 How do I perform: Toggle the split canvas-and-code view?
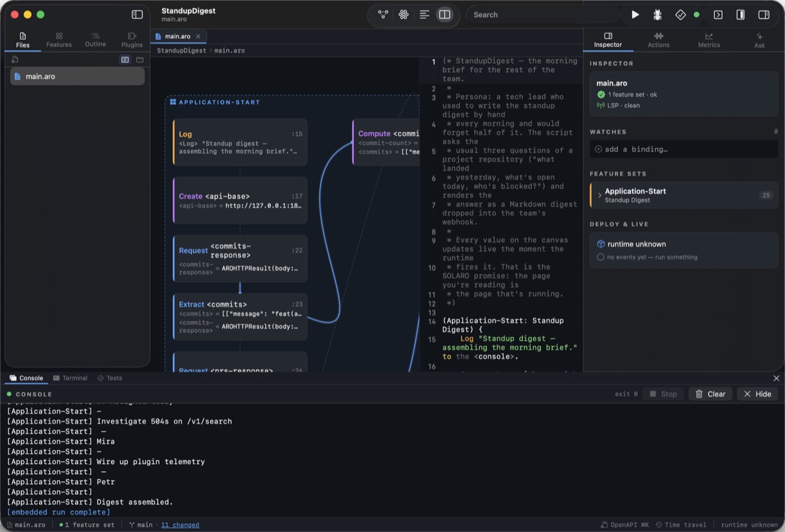coord(445,15)
